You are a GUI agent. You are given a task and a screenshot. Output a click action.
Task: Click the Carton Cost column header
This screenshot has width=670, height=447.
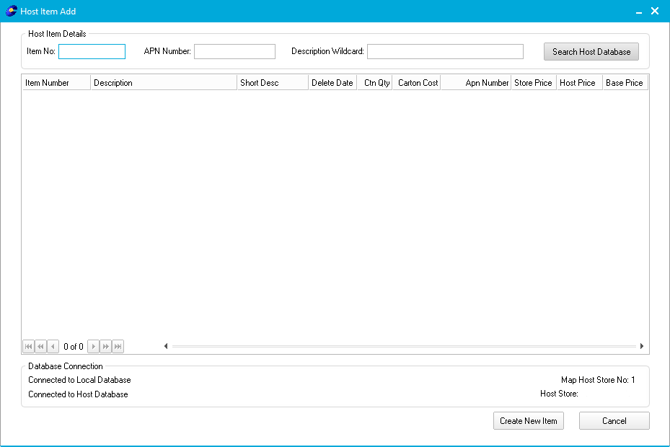pos(417,83)
